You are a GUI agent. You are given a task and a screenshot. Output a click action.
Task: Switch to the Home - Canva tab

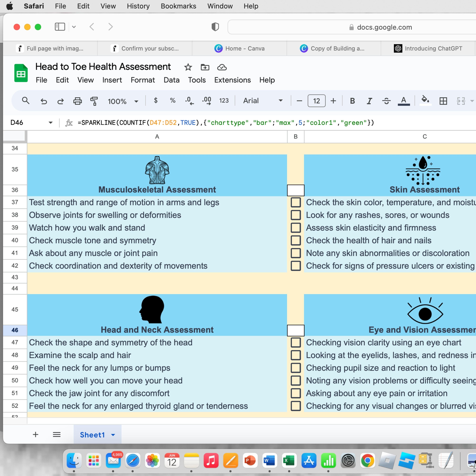tap(239, 48)
